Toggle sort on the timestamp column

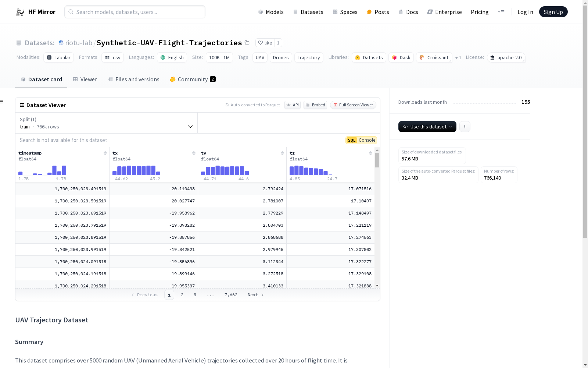click(x=105, y=153)
